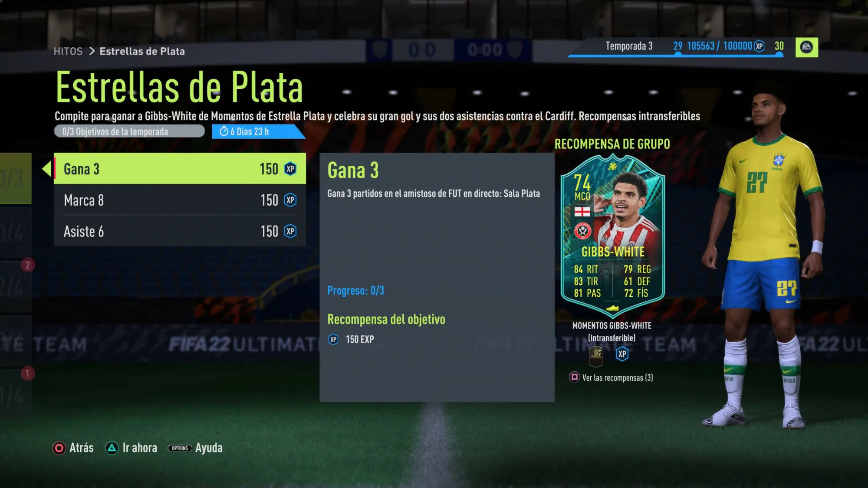
Task: Click the triangle Ir ahora icon
Action: pyautogui.click(x=112, y=448)
